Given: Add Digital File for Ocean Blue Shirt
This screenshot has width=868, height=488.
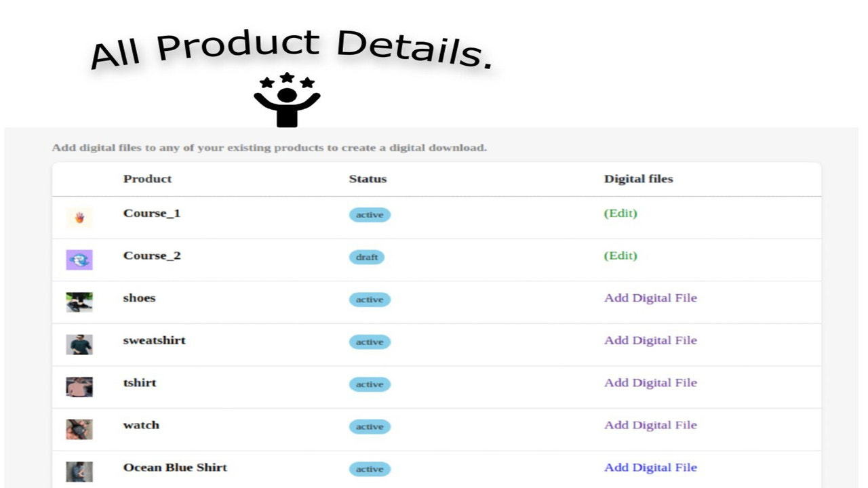Looking at the screenshot, I should click(x=650, y=468).
